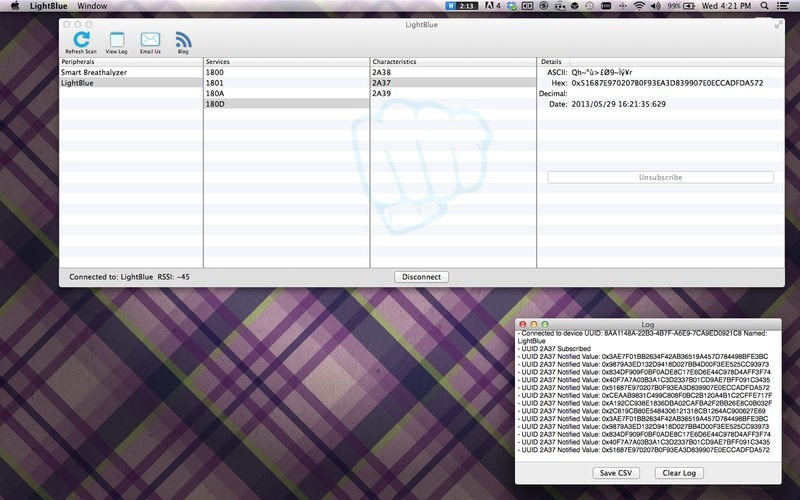The height and width of the screenshot is (500, 800).
Task: Click the Unsubscribe button
Action: [x=660, y=177]
